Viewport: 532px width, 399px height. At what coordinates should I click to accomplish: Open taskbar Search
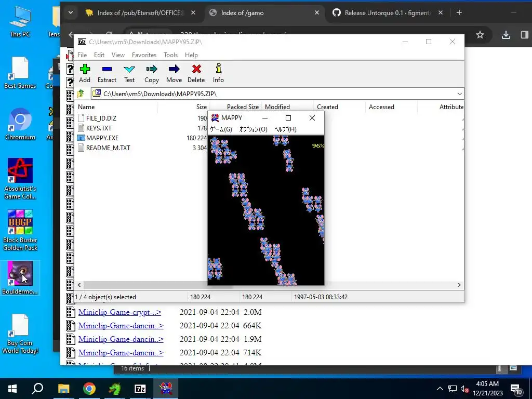click(37, 389)
